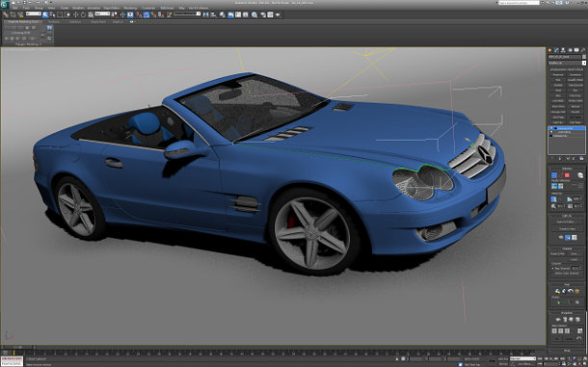Select the Vertex Color Channel radio button
Image resolution: width=588 pixels, height=367 pixels.
point(552,274)
